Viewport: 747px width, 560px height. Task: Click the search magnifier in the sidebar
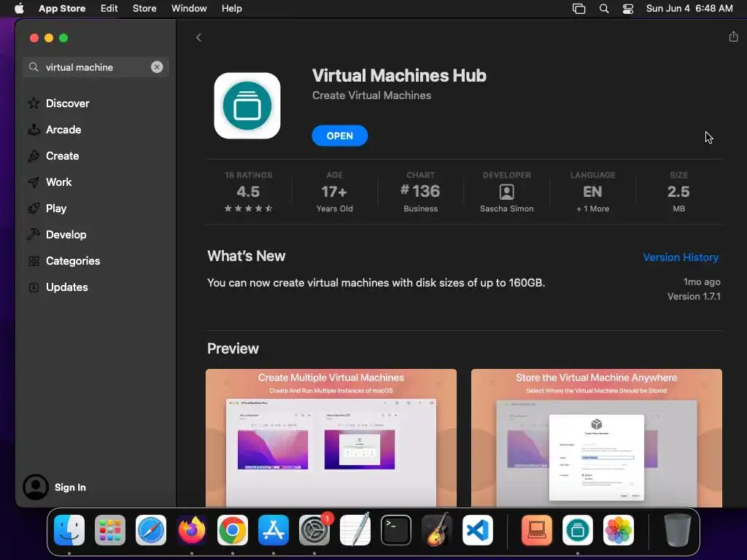click(x=34, y=67)
